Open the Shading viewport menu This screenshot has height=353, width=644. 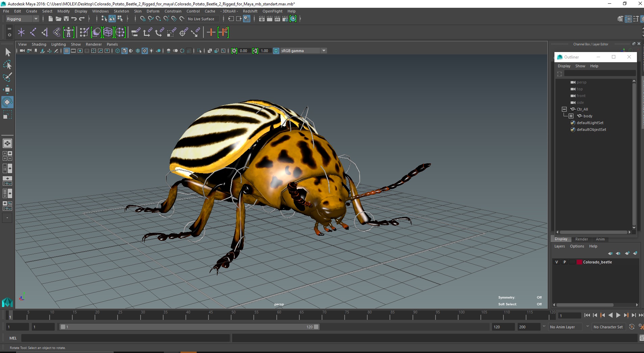[x=39, y=44]
